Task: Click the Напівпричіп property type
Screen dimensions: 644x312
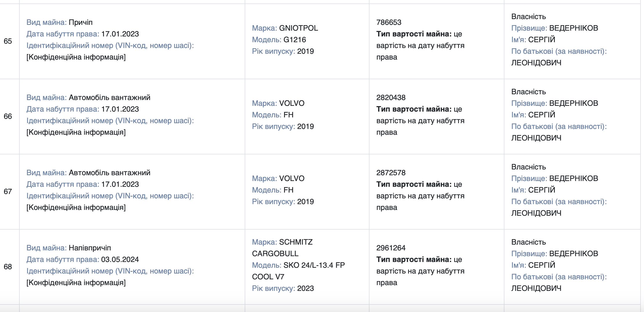Action: [90, 248]
